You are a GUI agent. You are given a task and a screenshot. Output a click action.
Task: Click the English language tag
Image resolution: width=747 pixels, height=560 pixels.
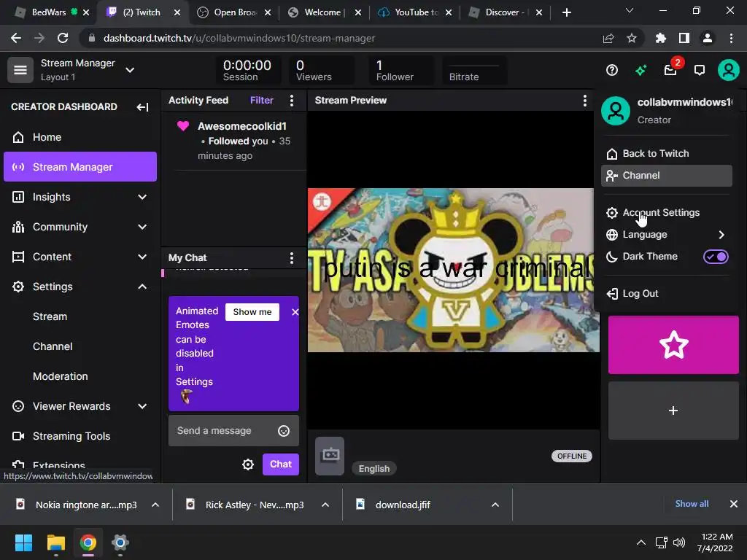click(374, 469)
